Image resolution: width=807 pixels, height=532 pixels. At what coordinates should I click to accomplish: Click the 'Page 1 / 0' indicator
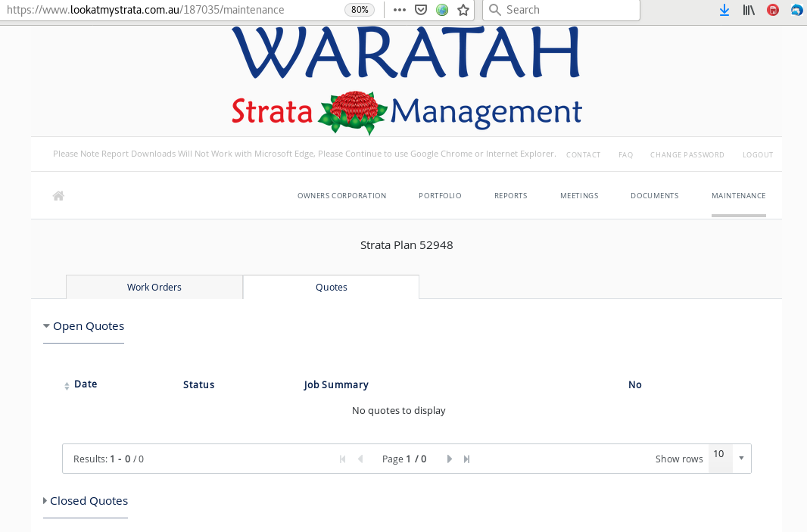tap(404, 459)
